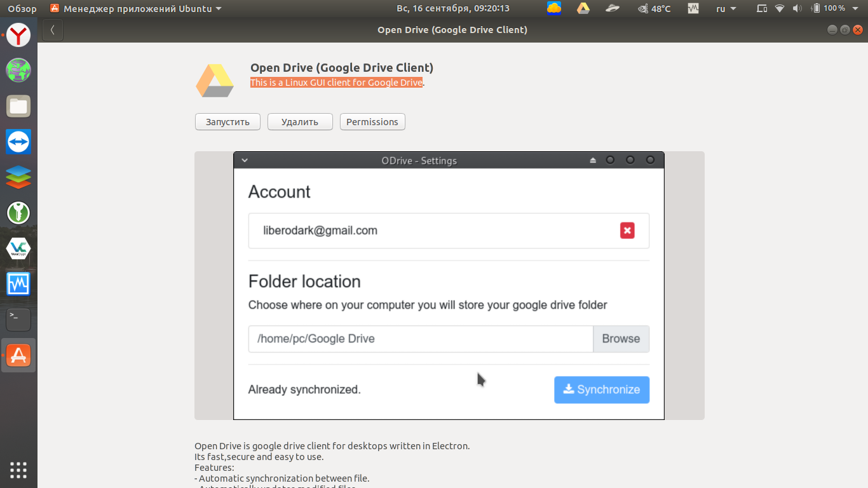Open the Обзор activities overview
This screenshot has width=868, height=488.
pos(22,8)
